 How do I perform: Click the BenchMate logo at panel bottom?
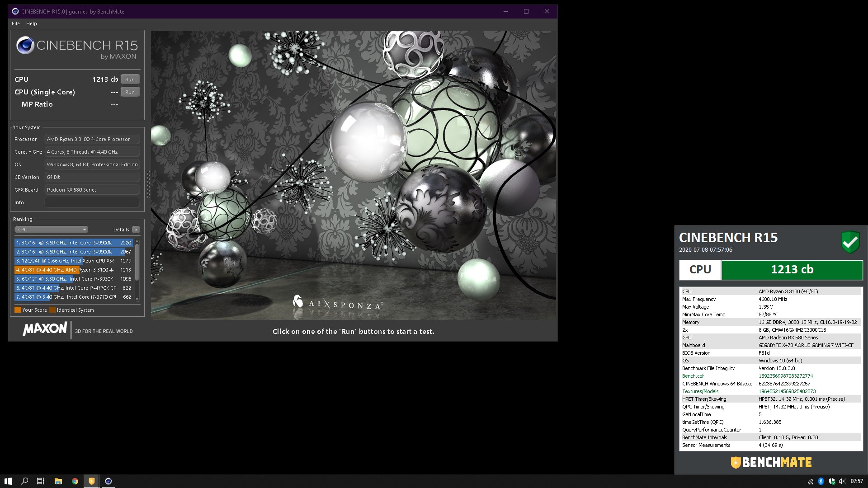click(771, 462)
